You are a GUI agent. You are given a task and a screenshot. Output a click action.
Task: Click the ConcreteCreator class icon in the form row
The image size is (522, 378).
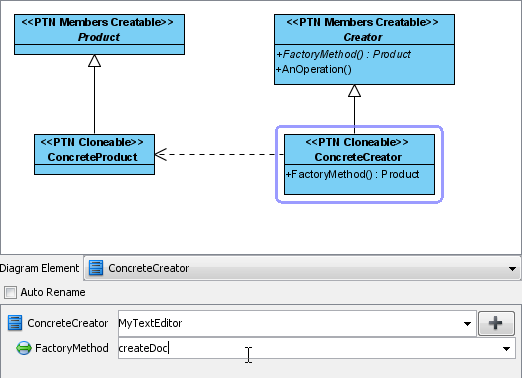[15, 323]
